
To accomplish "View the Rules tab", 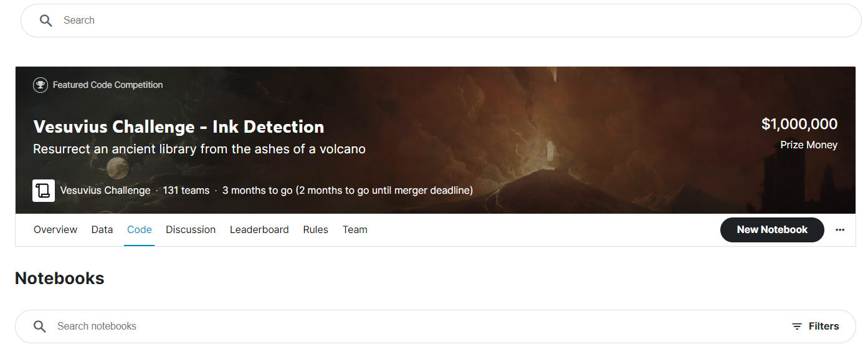I will point(316,229).
